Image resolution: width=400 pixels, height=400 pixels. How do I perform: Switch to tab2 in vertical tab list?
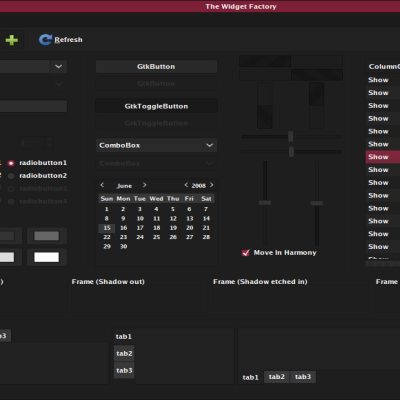[124, 353]
